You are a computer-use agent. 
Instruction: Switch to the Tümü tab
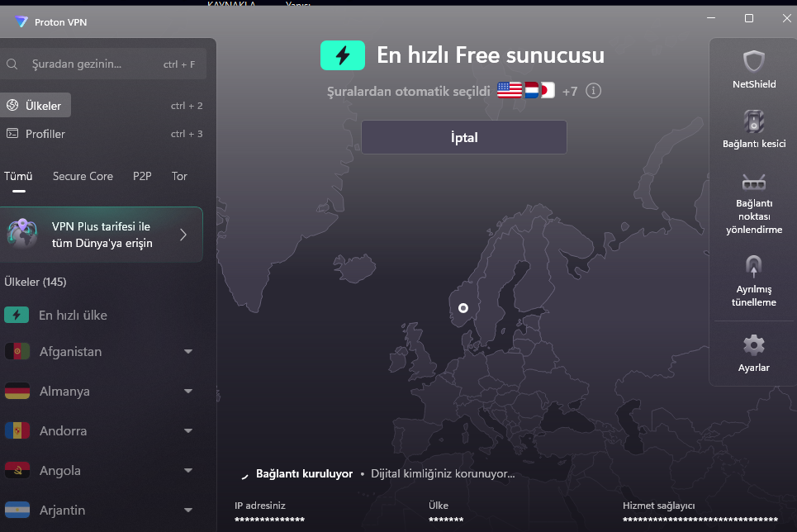tap(18, 176)
